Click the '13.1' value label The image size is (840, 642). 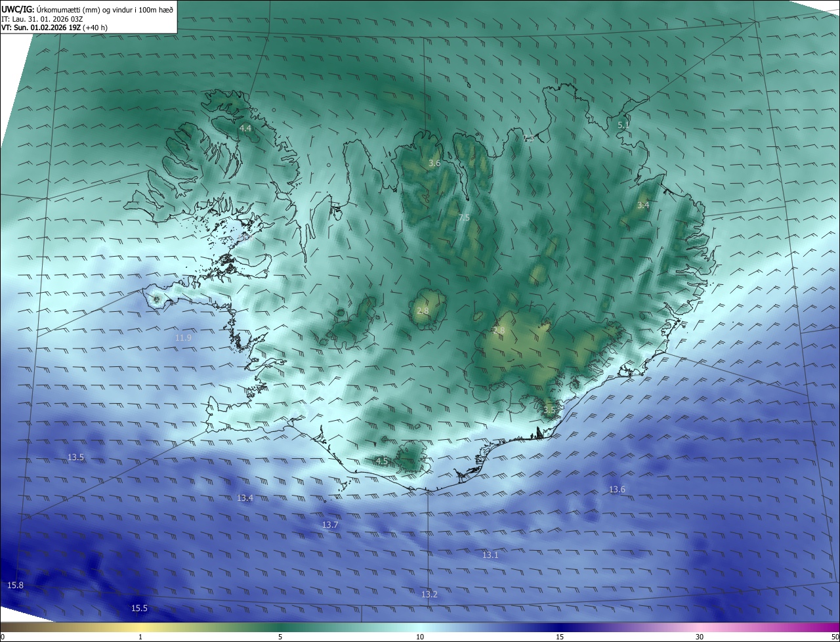tap(490, 555)
